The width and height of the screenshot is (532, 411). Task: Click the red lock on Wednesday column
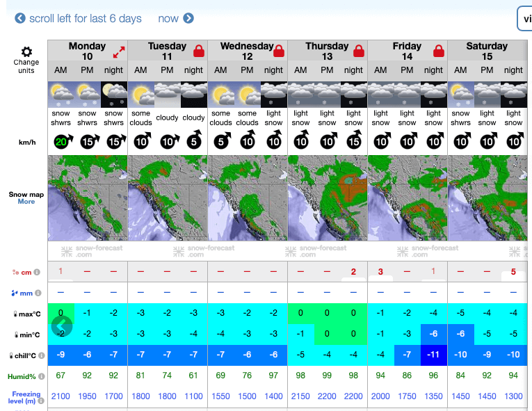(279, 51)
